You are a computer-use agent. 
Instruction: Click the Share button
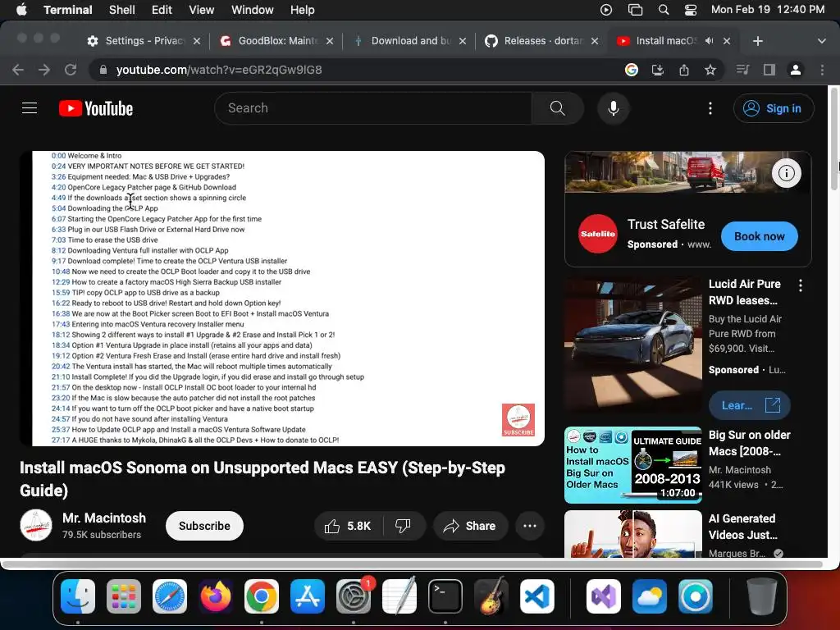coord(469,526)
